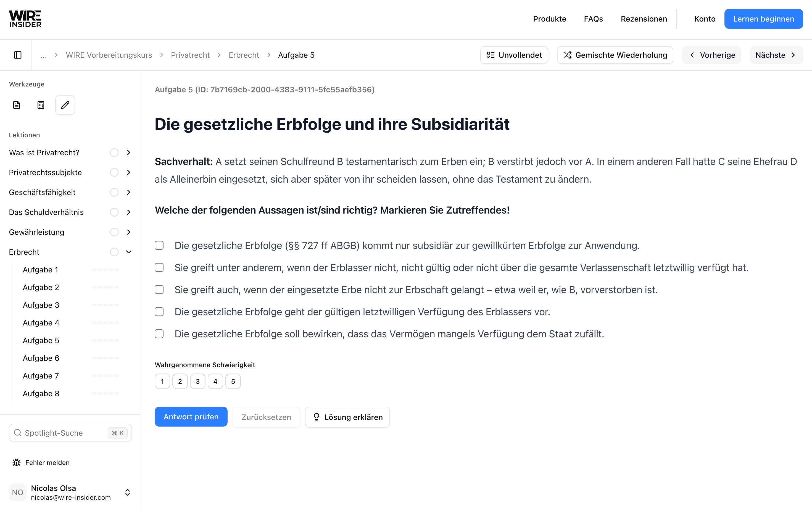The width and height of the screenshot is (812, 510).
Task: Expand Gewährleistung lesson
Action: pyautogui.click(x=128, y=232)
